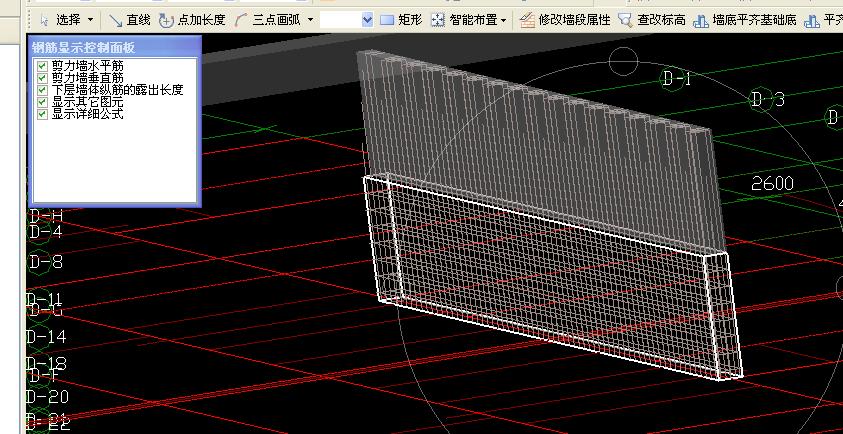Open the 选择 dropdown arrow
The height and width of the screenshot is (434, 843).
pos(90,20)
